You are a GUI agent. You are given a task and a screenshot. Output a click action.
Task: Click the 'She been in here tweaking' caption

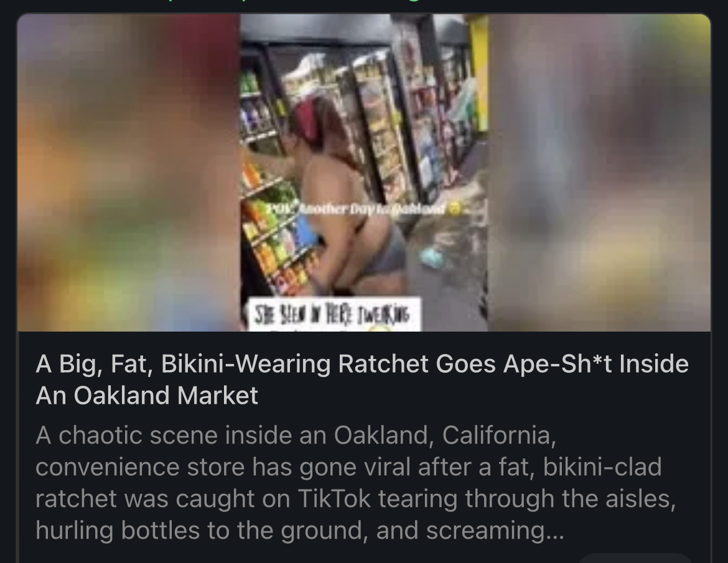point(335,315)
